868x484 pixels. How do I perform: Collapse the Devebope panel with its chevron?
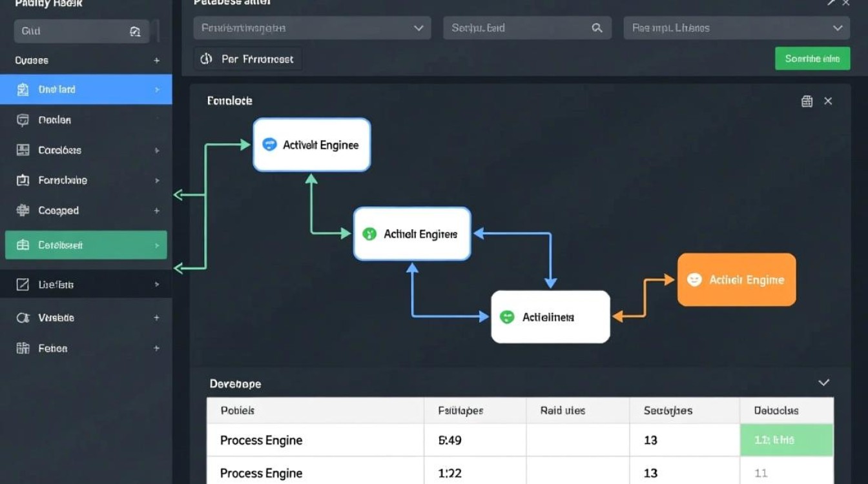coord(823,383)
